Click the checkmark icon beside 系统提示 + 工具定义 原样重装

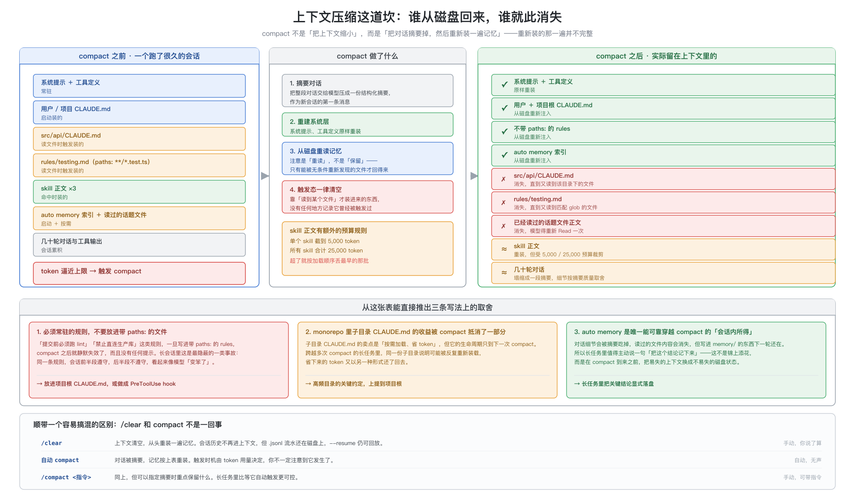tap(504, 85)
